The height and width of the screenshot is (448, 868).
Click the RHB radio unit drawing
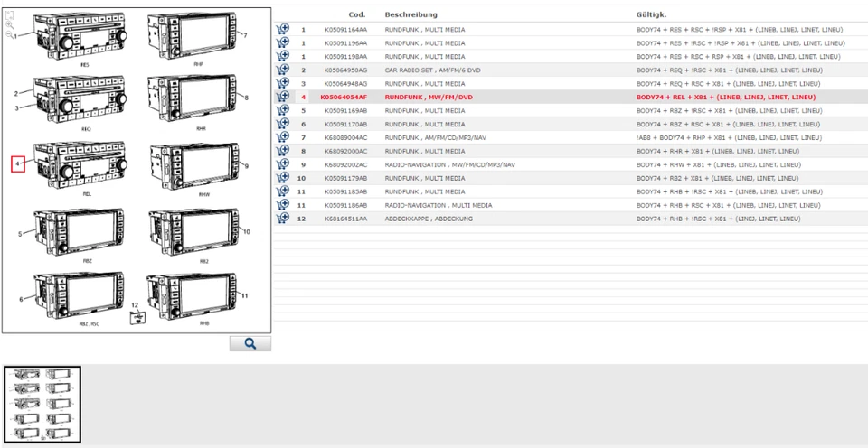pos(193,296)
